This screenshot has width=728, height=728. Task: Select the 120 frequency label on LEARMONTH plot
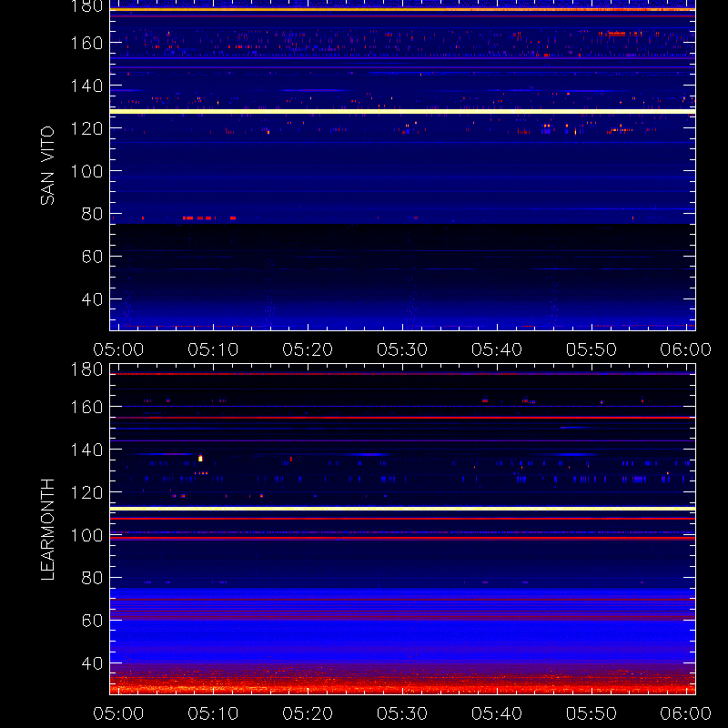[x=86, y=492]
